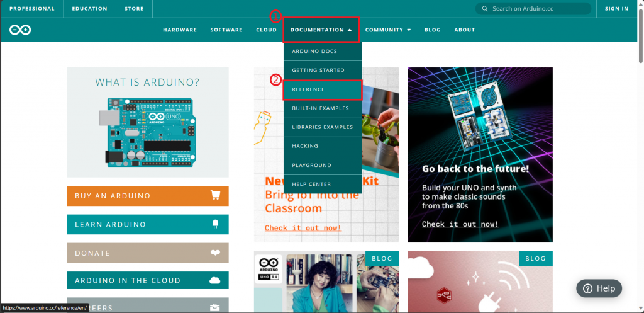
Task: Open the Store top link
Action: (134, 9)
